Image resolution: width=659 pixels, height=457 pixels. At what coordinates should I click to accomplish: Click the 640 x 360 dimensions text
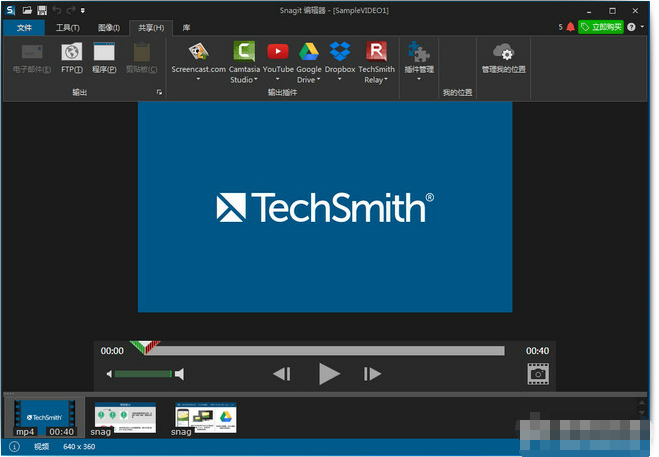(79, 446)
